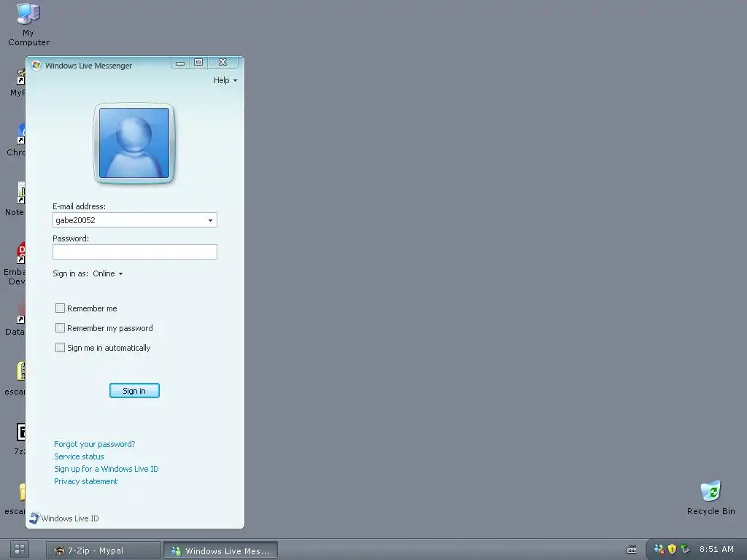Image resolution: width=747 pixels, height=560 pixels.
Task: Select the Recycle Bin desktop icon
Action: point(711,498)
